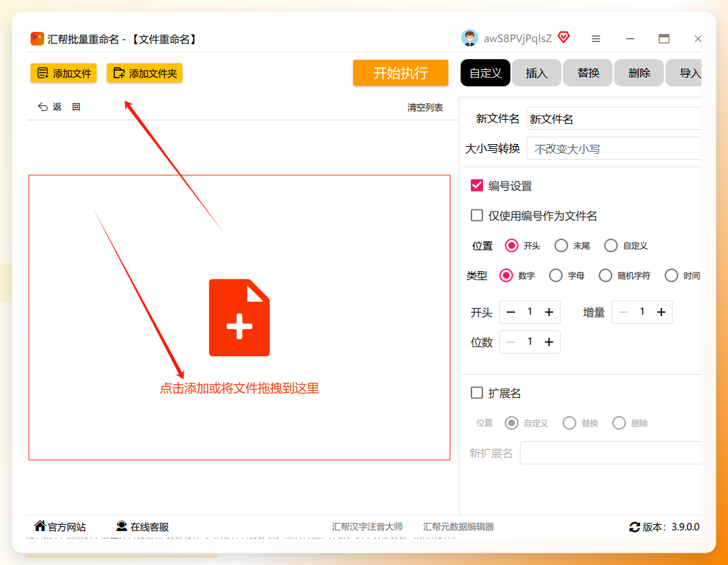Select extension 删除 radio button
Viewport: 728px width, 565px height.
click(x=619, y=423)
